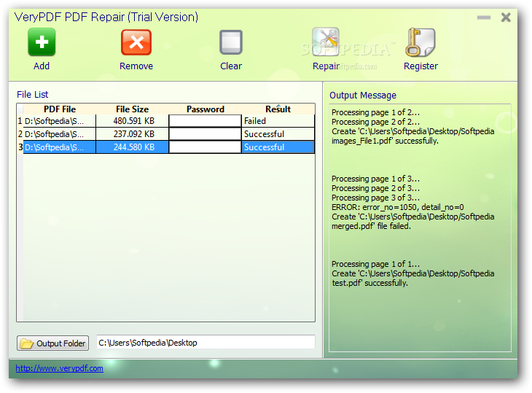This screenshot has width=532, height=393.
Task: Click 'Processing page 3 of 3' line
Action: [x=375, y=198]
